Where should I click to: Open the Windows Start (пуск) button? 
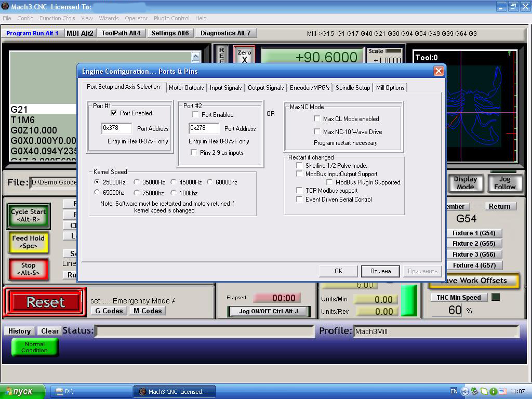tap(22, 391)
